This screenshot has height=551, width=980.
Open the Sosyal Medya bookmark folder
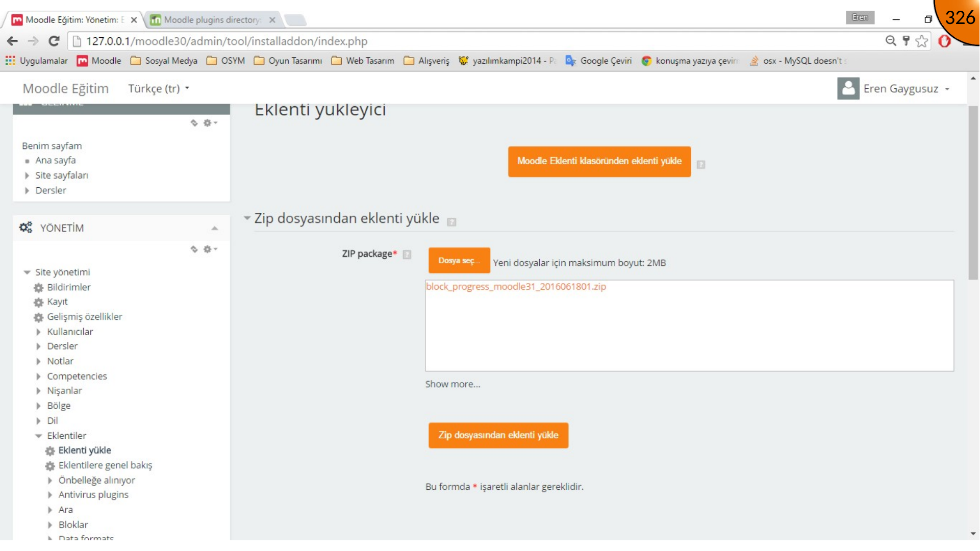pos(164,61)
